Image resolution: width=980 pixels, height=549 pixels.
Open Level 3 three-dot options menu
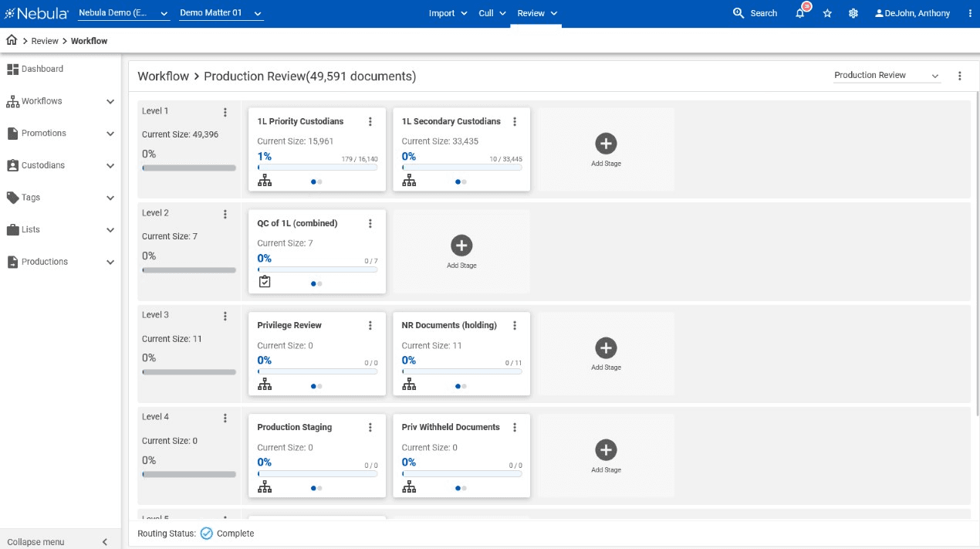point(225,316)
